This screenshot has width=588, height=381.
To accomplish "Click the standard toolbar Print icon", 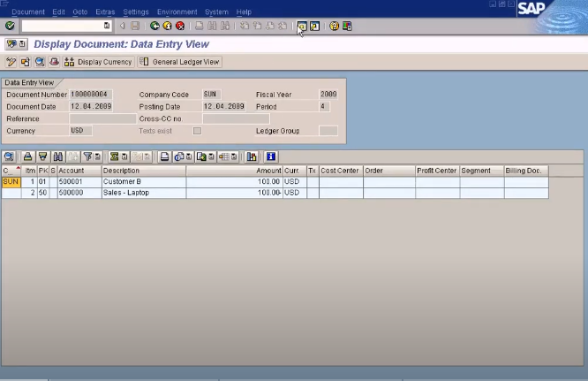I will [200, 26].
